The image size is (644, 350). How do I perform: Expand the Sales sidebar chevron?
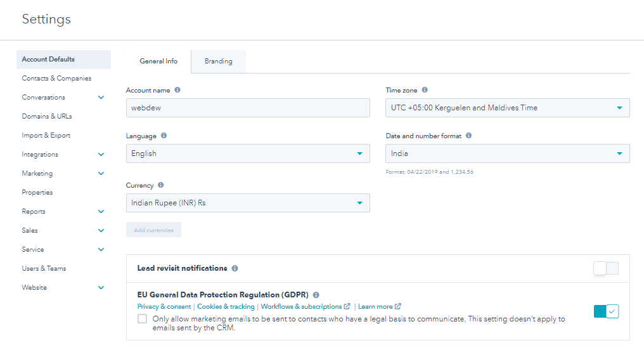tap(101, 230)
